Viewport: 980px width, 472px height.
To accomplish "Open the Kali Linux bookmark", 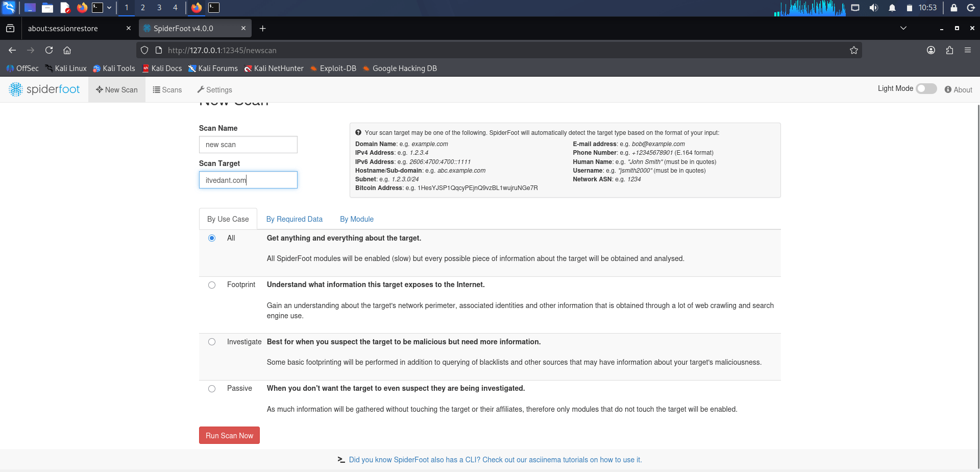I will [x=66, y=68].
